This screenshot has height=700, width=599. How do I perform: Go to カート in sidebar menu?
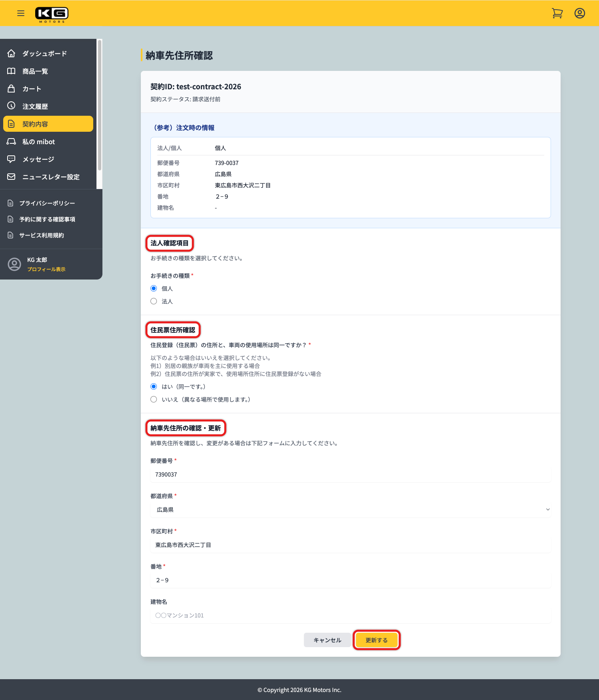coord(32,89)
